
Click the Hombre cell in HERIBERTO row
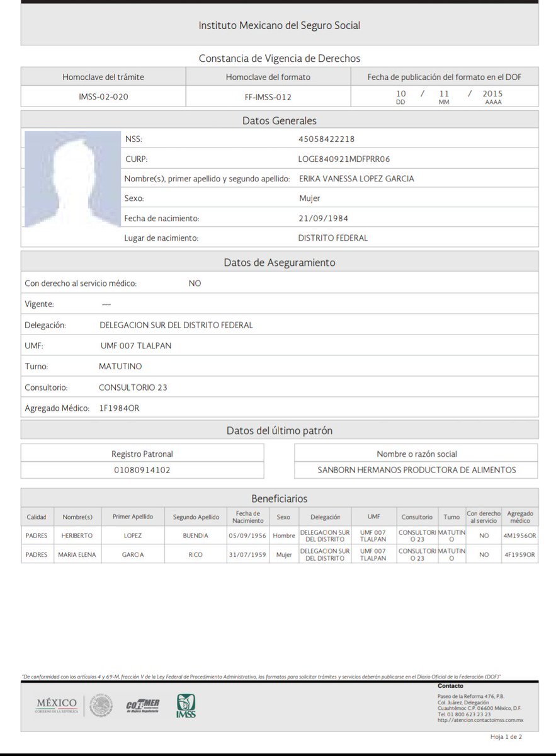click(283, 535)
